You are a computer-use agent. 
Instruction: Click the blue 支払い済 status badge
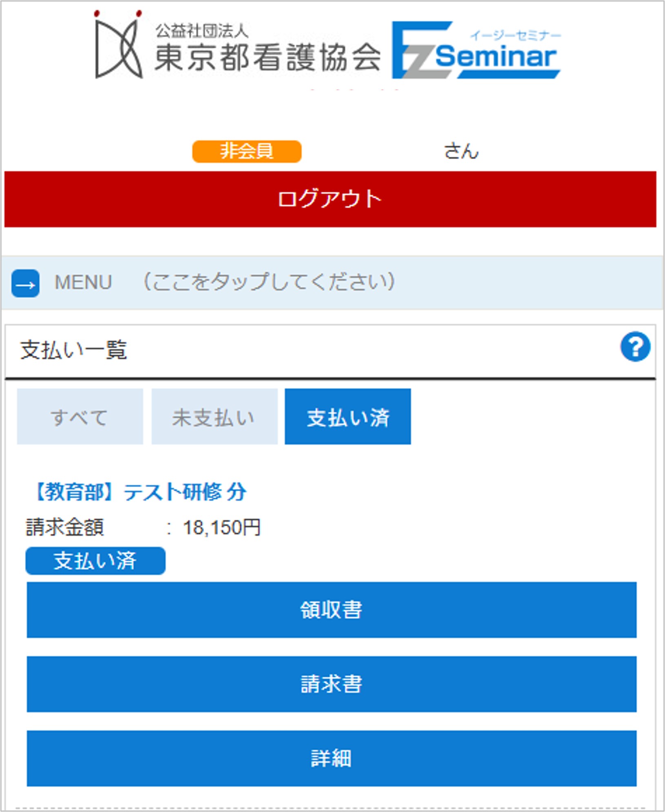[95, 561]
